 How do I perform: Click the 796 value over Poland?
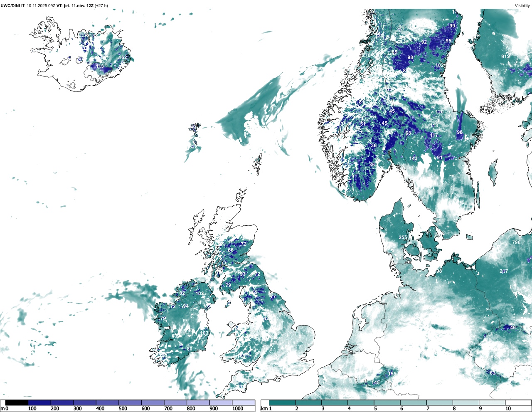point(516,242)
